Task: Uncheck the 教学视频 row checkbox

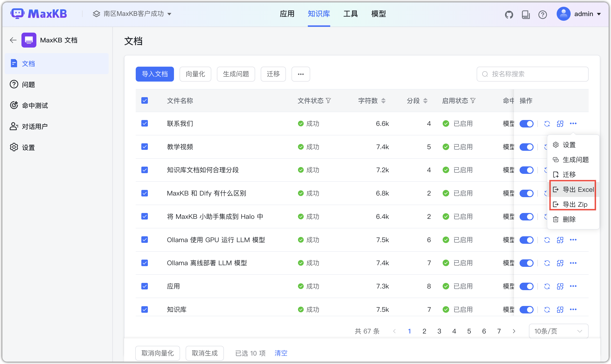Action: [x=145, y=147]
